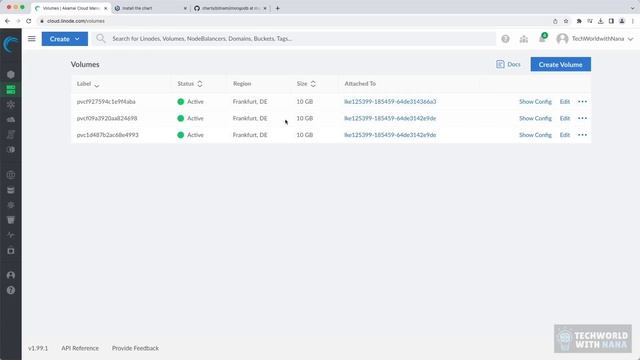The height and width of the screenshot is (360, 640).
Task: Expand TechWorldwithNana user menu
Action: pyautogui.click(x=595, y=39)
